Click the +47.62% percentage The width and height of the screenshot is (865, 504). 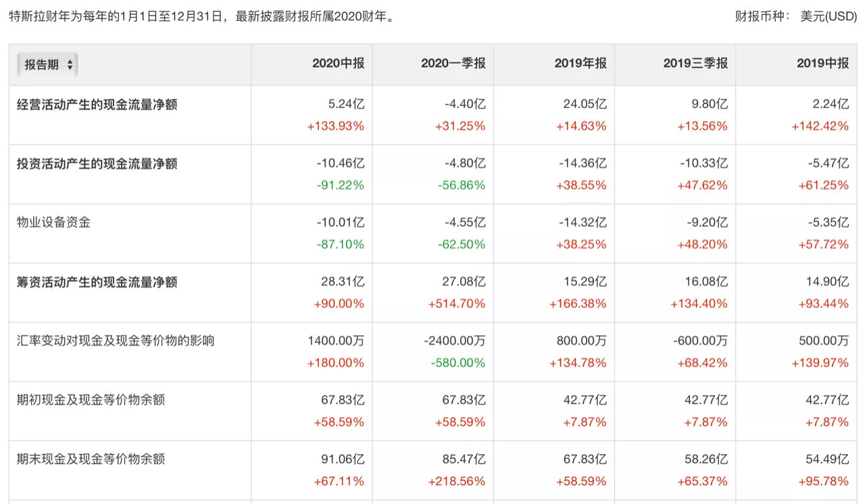703,185
